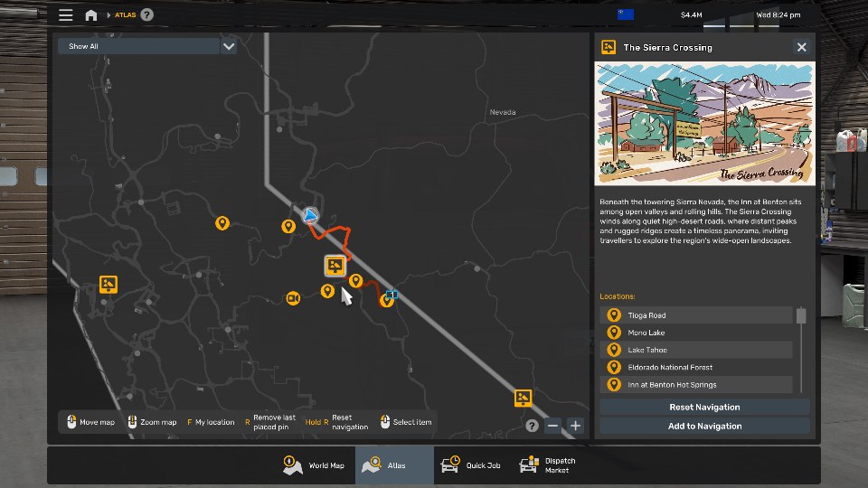Select Tioga Road location
Image resolution: width=868 pixels, height=488 pixels.
696,315
